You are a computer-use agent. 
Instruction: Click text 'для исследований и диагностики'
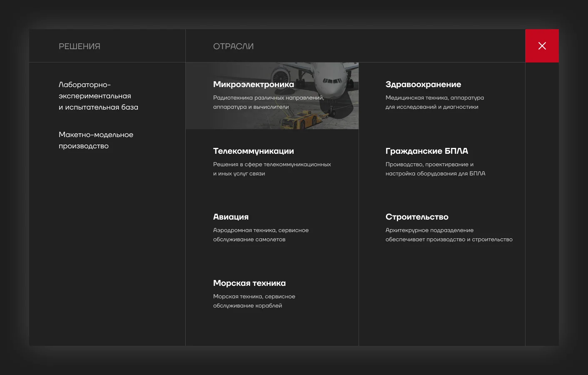point(432,107)
